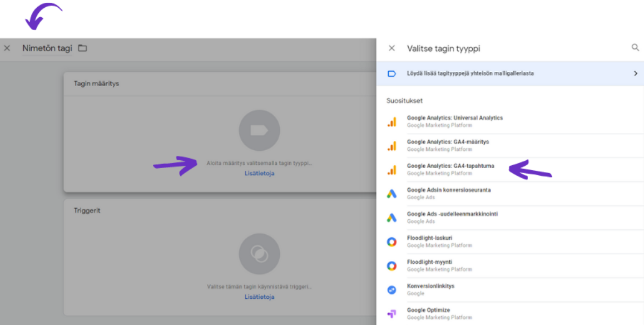Click the folder icon beside Nimetön tagi

coord(82,48)
